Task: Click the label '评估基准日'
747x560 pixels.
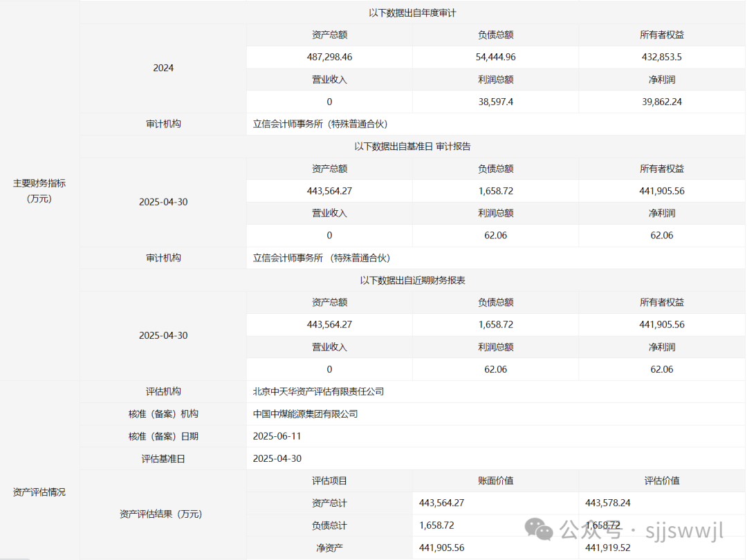Action: 163,458
